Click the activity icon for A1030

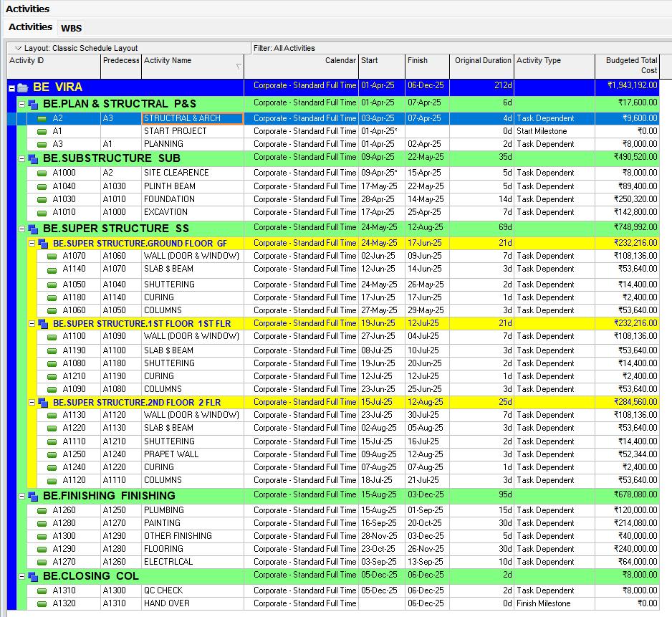(x=42, y=200)
